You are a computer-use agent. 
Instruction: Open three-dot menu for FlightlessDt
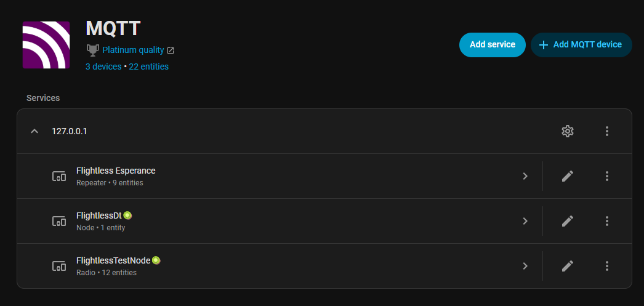click(x=607, y=221)
